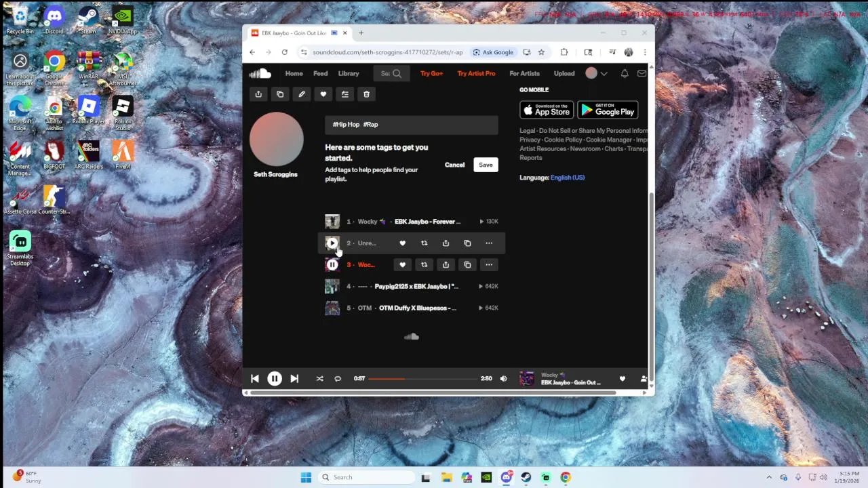Click the pencil edit playlist icon
Viewport: 868px width, 488px height.
pos(302,94)
